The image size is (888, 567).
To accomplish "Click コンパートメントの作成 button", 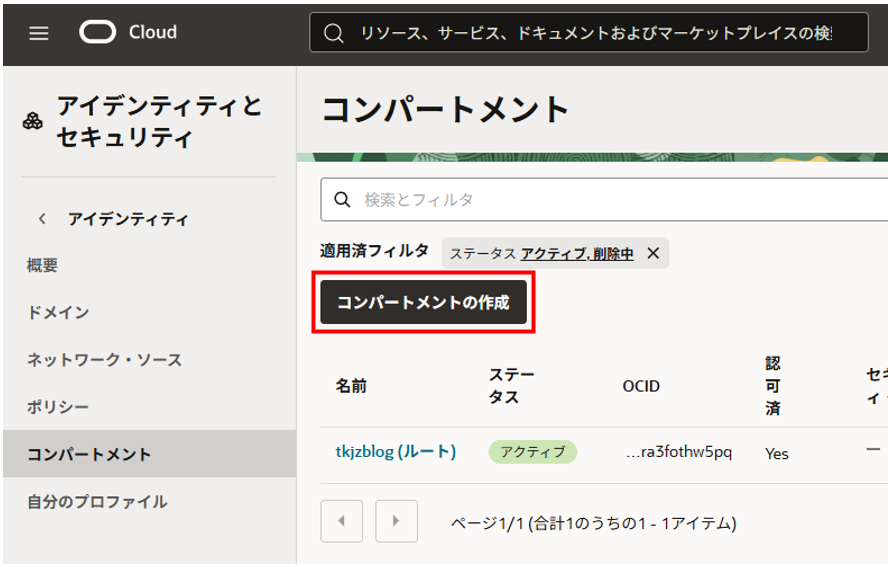I will pyautogui.click(x=423, y=302).
